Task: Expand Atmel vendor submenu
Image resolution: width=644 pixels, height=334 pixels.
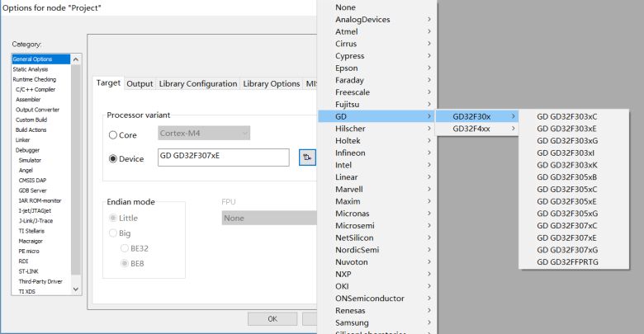Action: 377,31
